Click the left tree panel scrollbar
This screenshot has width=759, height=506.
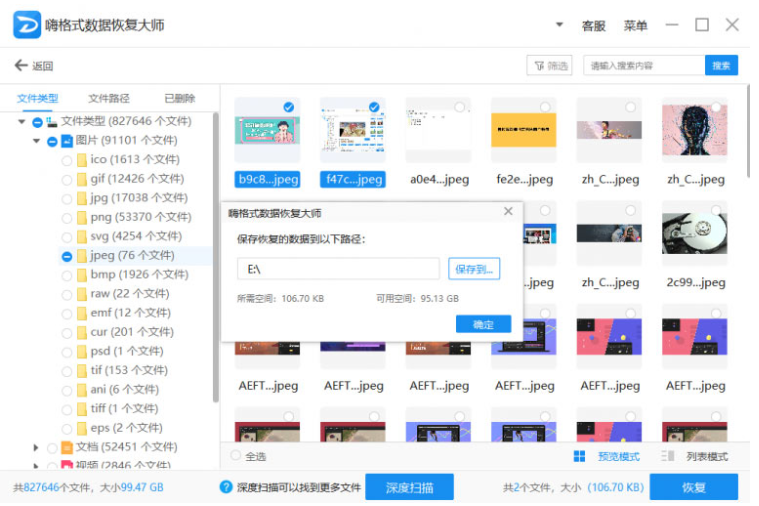(x=216, y=250)
